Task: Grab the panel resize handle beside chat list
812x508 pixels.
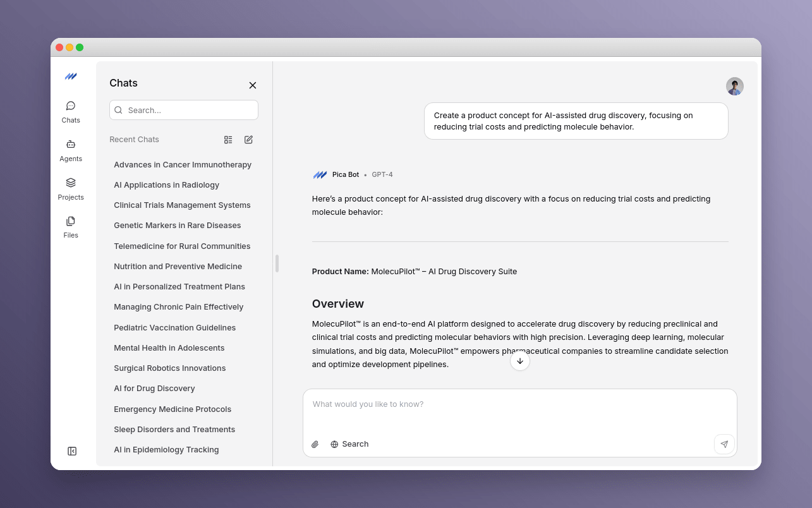Action: [277, 263]
